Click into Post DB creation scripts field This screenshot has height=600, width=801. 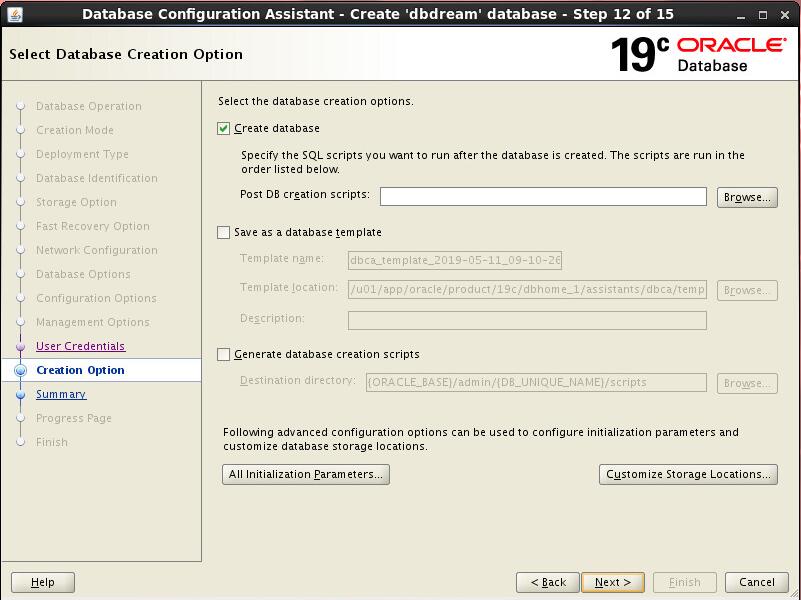click(542, 197)
